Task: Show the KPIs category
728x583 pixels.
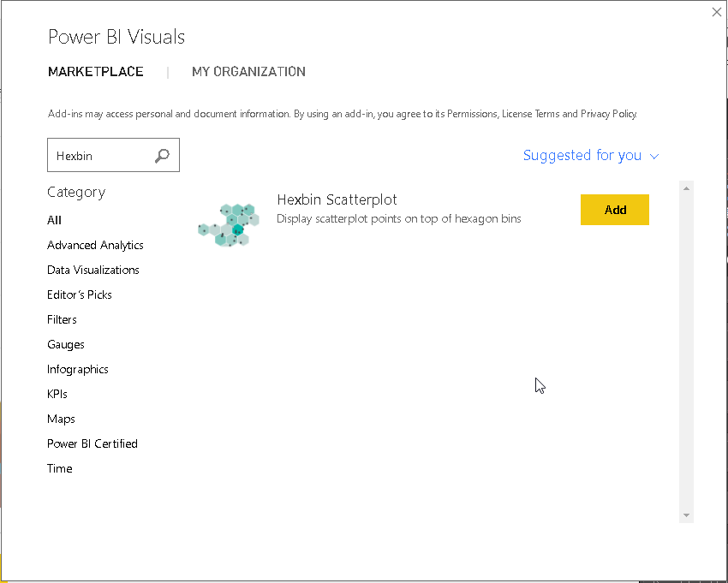Action: tap(57, 394)
